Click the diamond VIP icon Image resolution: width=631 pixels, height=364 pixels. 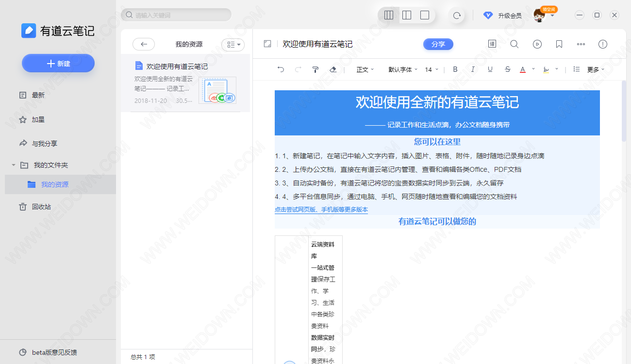[x=488, y=16]
